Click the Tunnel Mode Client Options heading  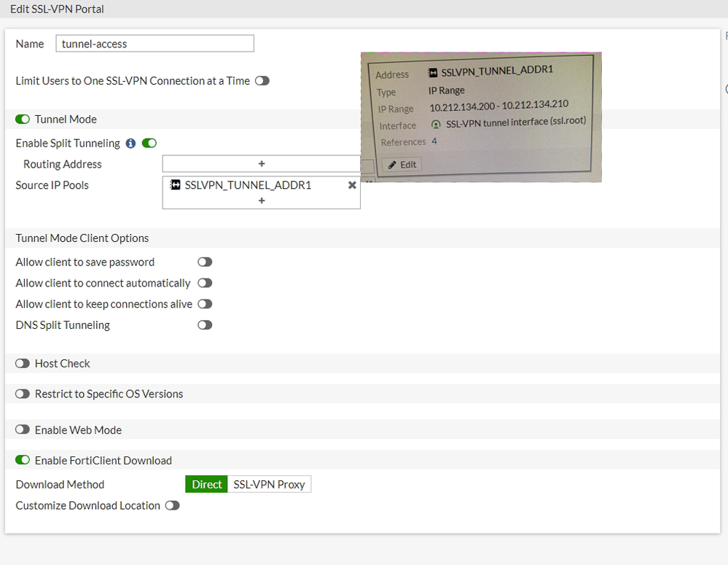(x=82, y=238)
